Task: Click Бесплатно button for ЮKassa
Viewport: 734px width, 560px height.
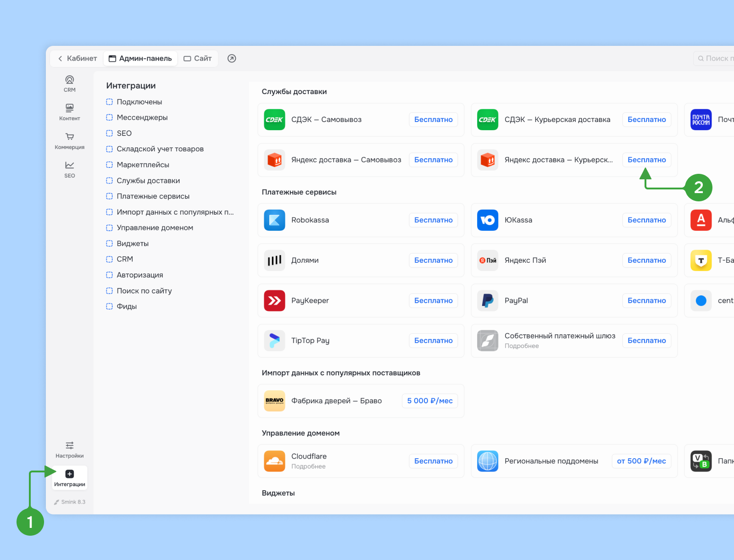Action: (647, 220)
